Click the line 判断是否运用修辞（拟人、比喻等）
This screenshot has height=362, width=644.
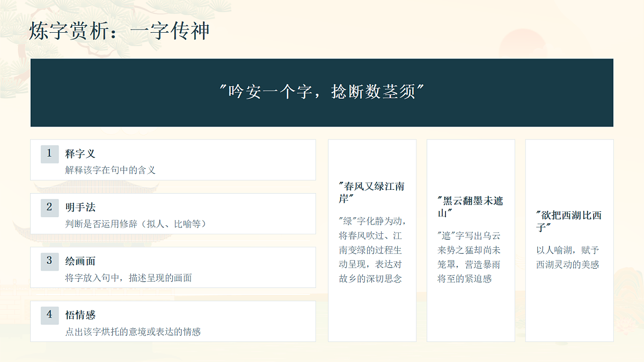[x=136, y=224]
